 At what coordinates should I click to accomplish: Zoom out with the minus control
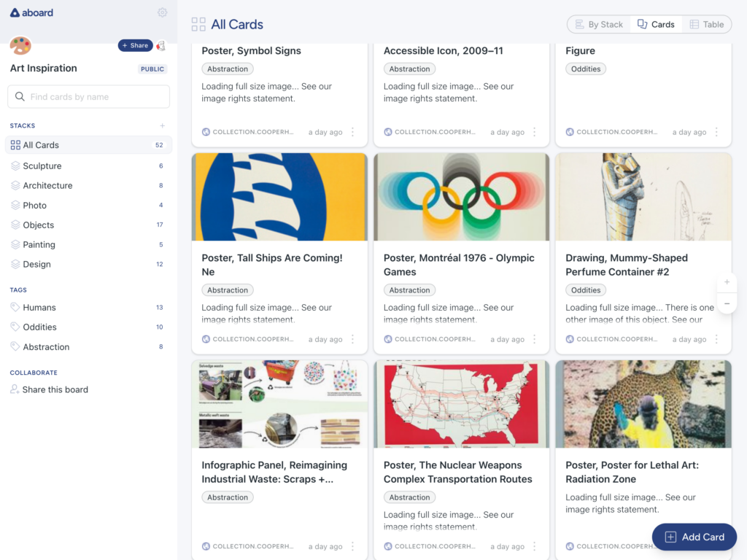point(727,303)
